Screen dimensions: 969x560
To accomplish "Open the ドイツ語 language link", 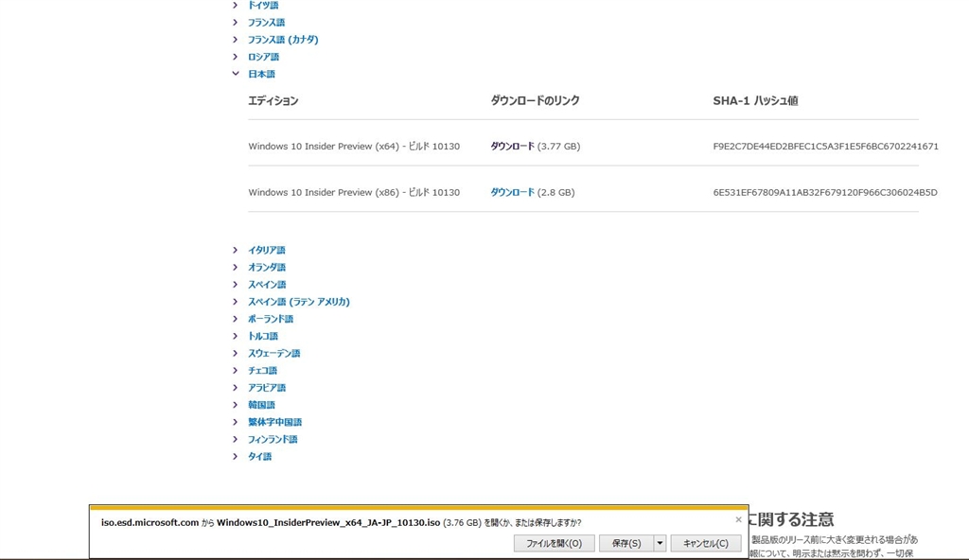I will click(x=263, y=5).
